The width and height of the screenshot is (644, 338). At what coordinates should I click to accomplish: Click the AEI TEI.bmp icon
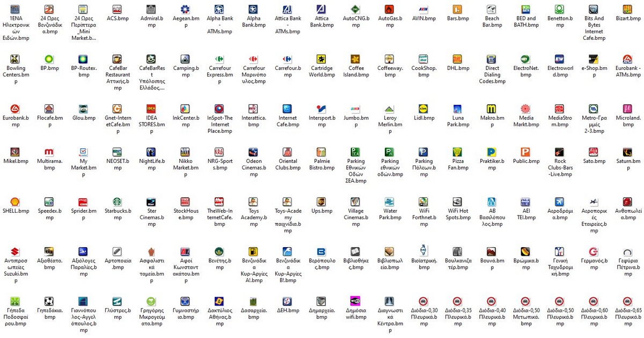pyautogui.click(x=525, y=202)
